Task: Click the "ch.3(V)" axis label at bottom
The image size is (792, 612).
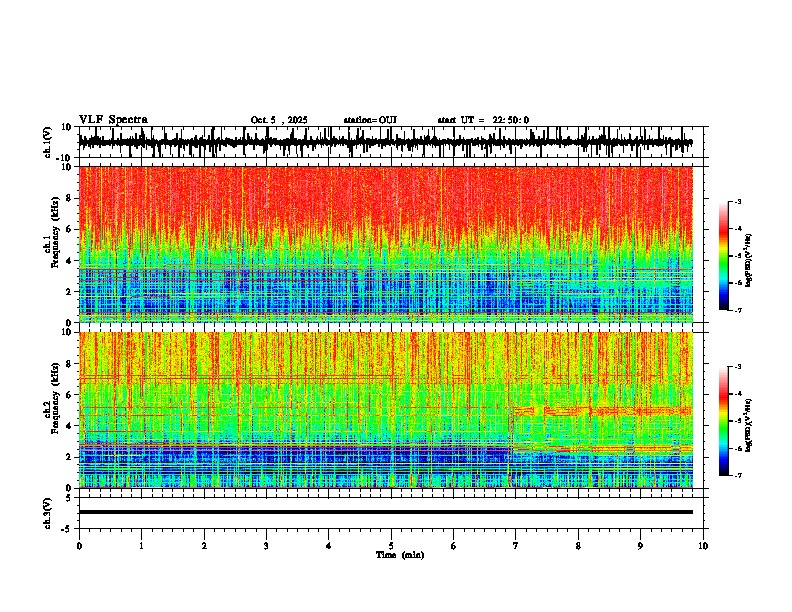Action: [48, 513]
